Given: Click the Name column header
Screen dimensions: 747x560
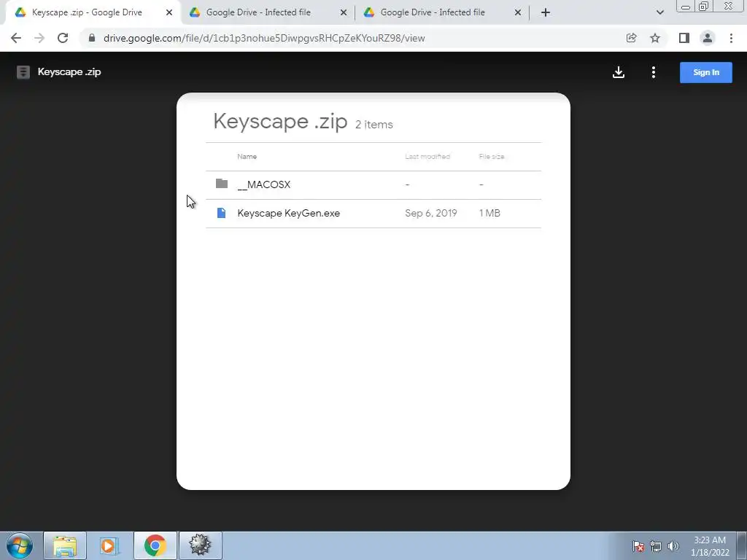Looking at the screenshot, I should pos(247,157).
